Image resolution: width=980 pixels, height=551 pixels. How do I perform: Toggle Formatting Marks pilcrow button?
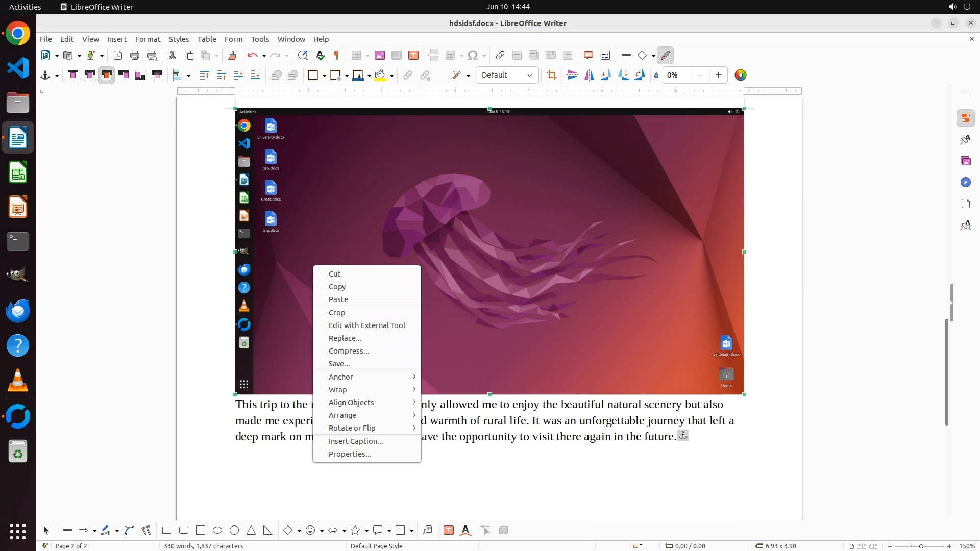click(336, 56)
